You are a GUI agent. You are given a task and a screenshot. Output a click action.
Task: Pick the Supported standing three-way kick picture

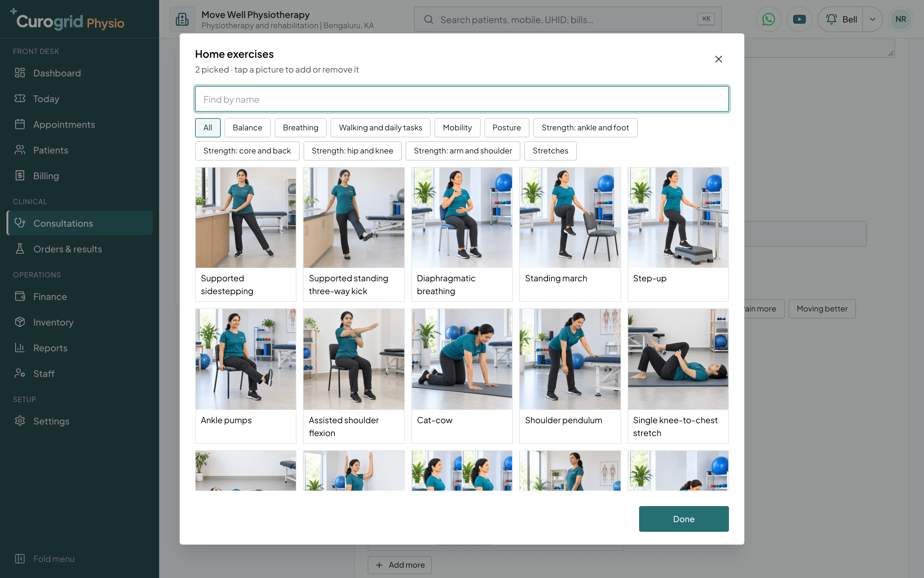354,217
